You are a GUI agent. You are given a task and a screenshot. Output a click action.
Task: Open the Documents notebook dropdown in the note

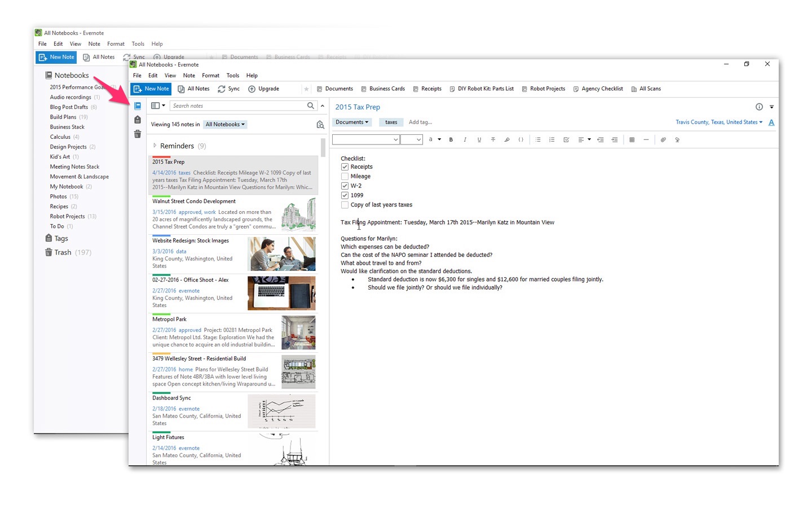[x=352, y=122]
